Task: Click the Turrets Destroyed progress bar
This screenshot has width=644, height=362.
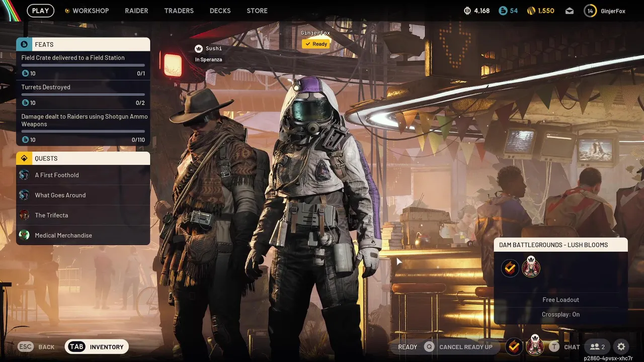Action: 83,95
